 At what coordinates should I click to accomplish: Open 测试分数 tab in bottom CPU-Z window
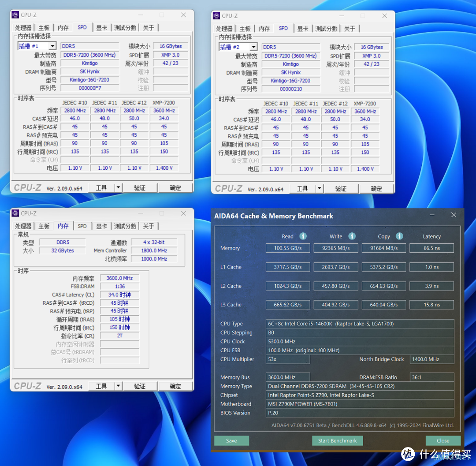point(125,226)
